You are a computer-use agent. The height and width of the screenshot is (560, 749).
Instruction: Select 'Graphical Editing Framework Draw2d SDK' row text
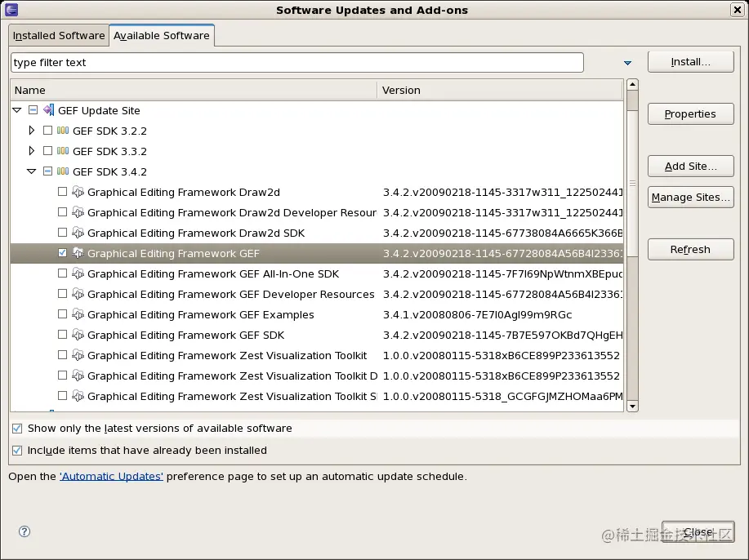click(196, 233)
